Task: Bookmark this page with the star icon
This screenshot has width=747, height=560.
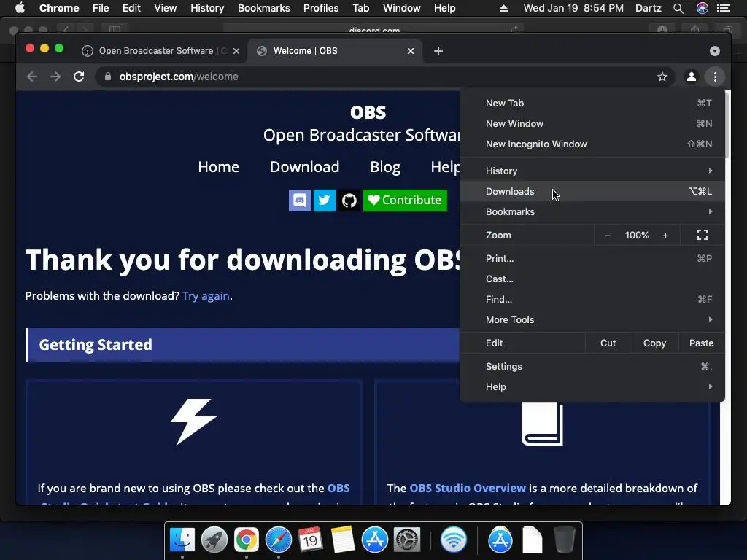Action: [662, 77]
